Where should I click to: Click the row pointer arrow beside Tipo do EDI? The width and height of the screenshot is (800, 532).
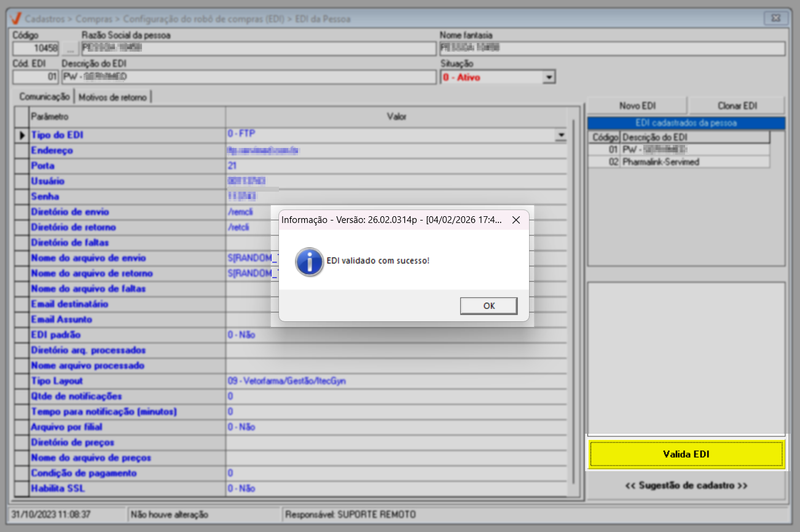pos(22,135)
